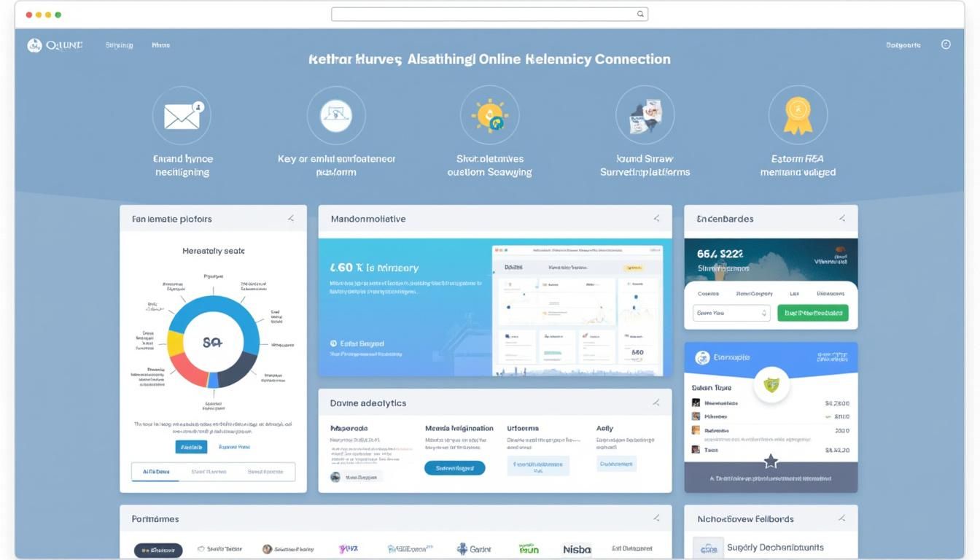Select the monitor platform feature icon

[336, 115]
